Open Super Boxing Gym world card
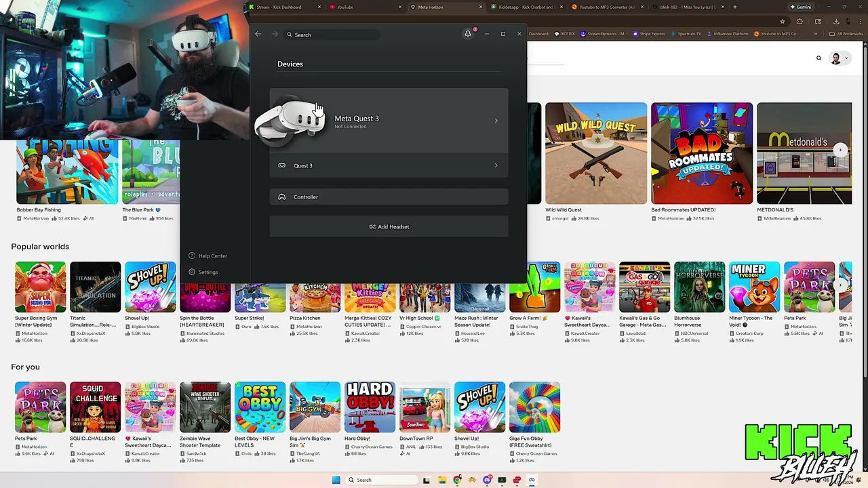 click(41, 287)
